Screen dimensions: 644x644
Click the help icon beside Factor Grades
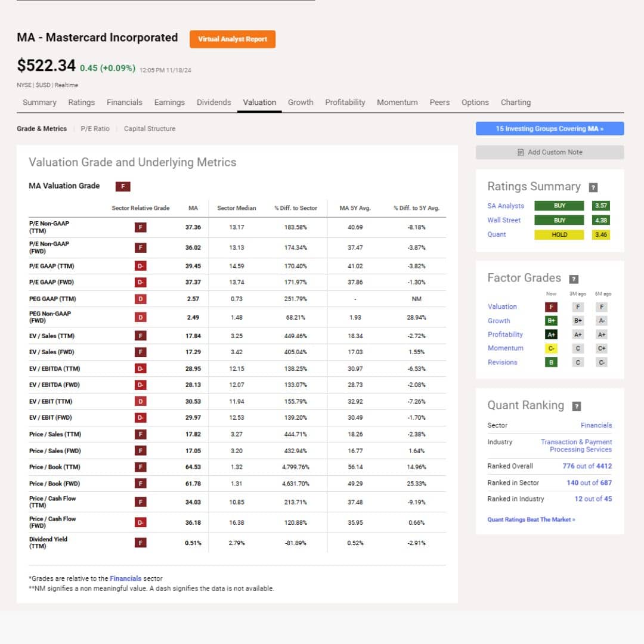click(574, 279)
